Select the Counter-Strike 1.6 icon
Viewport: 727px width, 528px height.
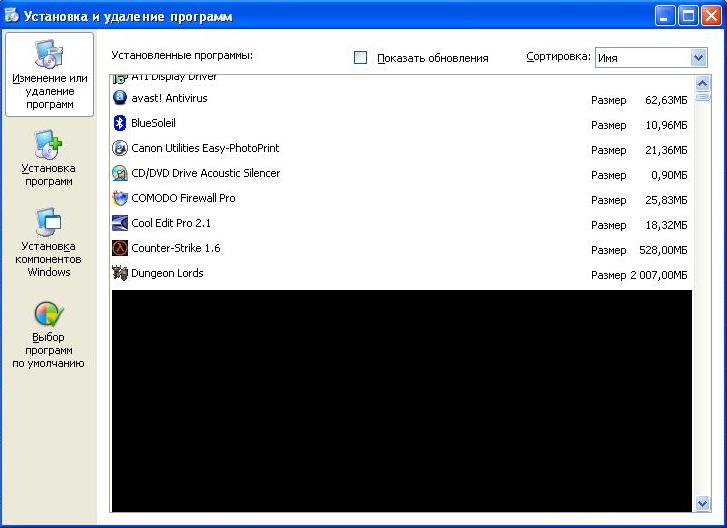[x=120, y=248]
